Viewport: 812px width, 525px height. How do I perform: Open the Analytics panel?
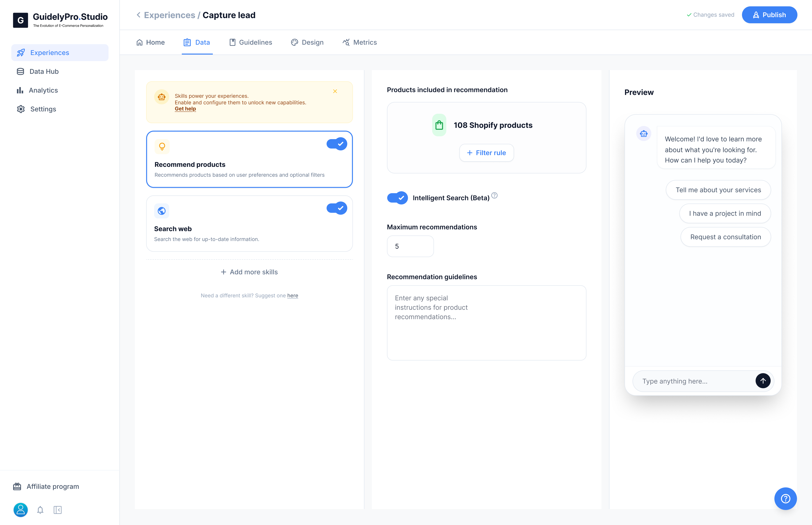44,90
